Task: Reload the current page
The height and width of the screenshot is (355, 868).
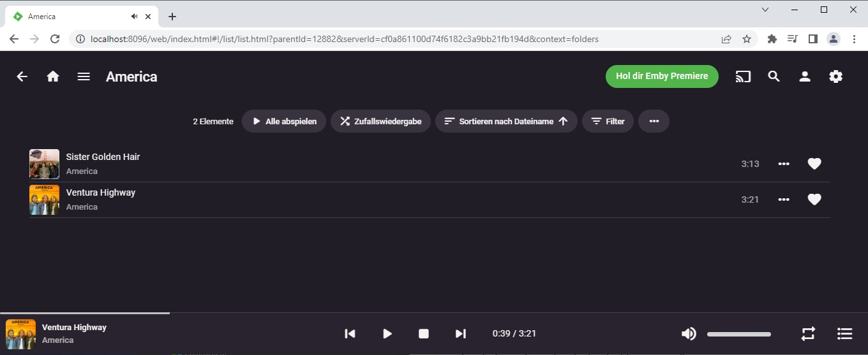Action: (x=55, y=39)
